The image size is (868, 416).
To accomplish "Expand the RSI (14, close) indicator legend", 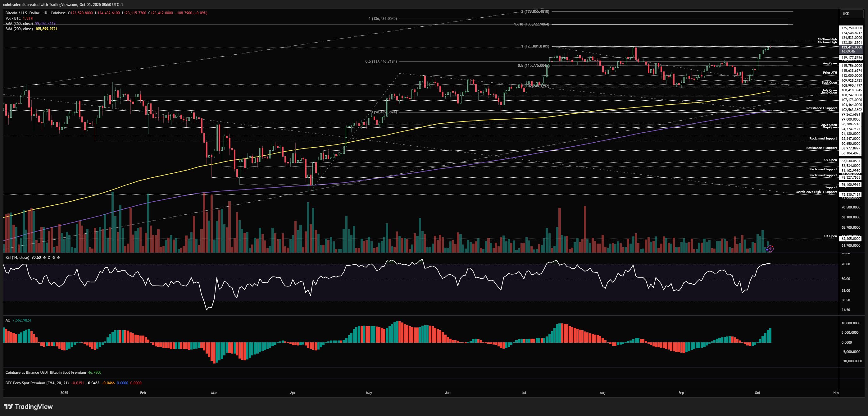I will click(x=17, y=258).
